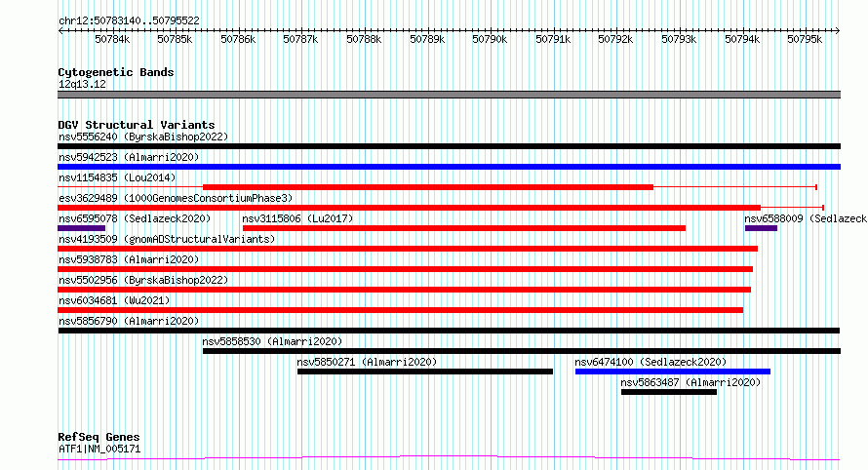Open the ATF1|NM_005171 gene label
Image resolution: width=868 pixels, height=470 pixels.
99,449
